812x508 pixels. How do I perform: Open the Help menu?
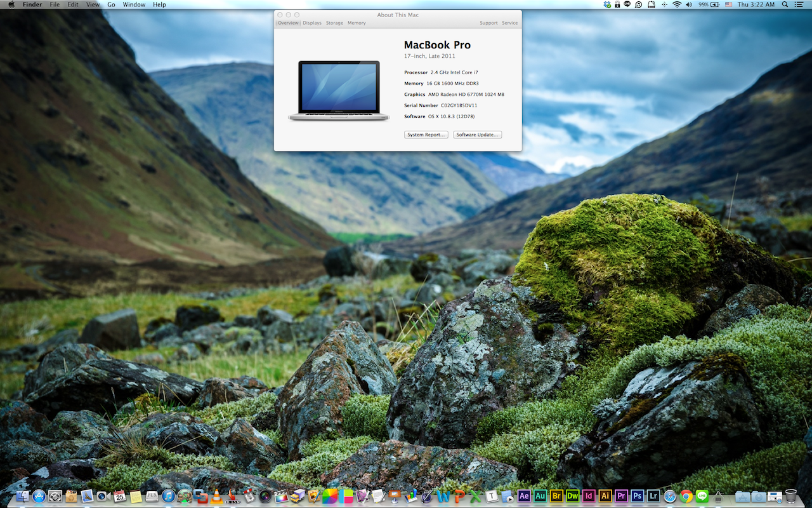(x=159, y=4)
